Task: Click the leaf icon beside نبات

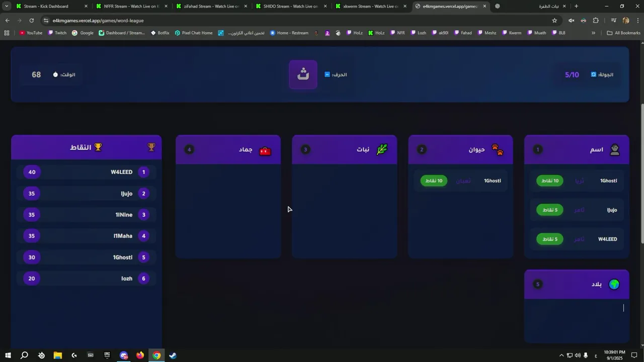Action: (382, 150)
